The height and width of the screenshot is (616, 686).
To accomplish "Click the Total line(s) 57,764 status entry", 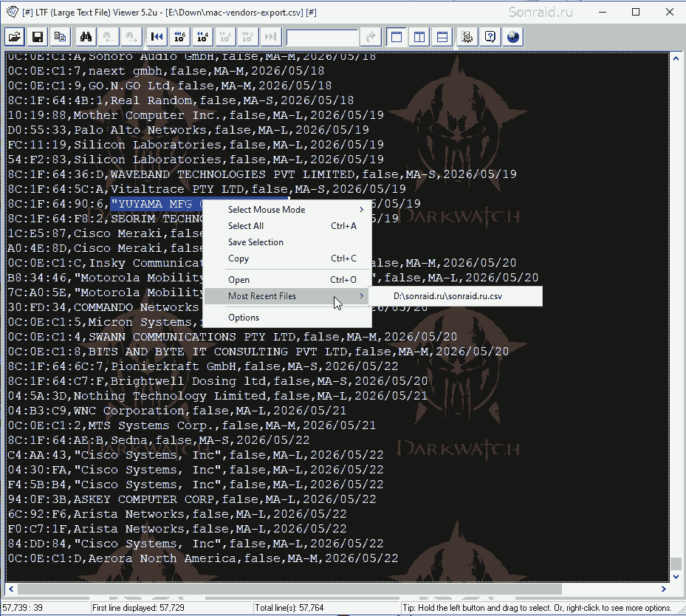I will point(289,608).
